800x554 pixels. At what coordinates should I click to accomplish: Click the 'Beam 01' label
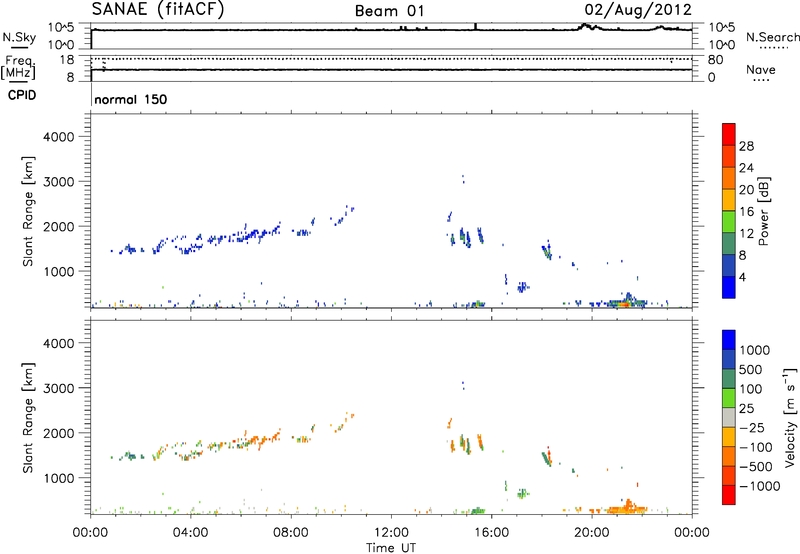[x=389, y=11]
